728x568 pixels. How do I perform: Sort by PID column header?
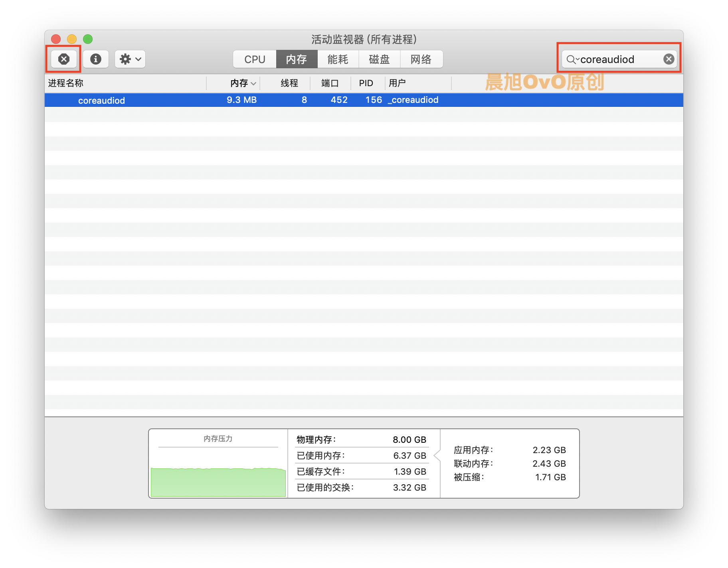(368, 83)
